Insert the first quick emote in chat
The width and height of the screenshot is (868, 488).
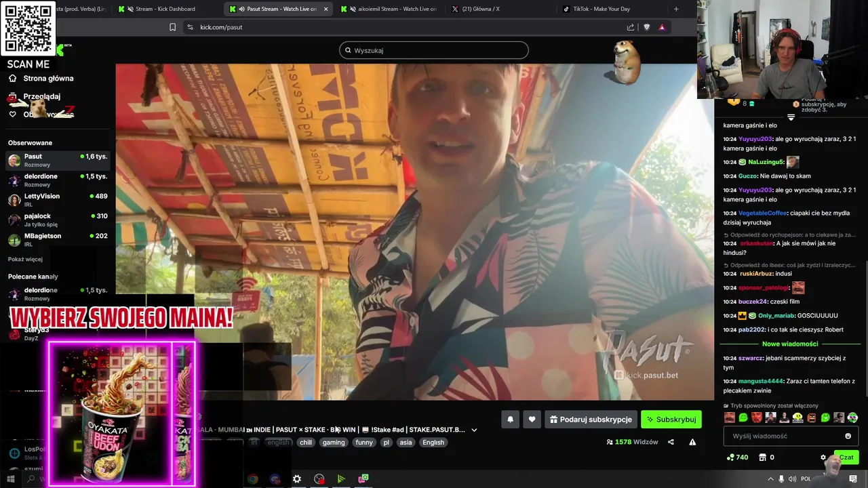pos(729,418)
